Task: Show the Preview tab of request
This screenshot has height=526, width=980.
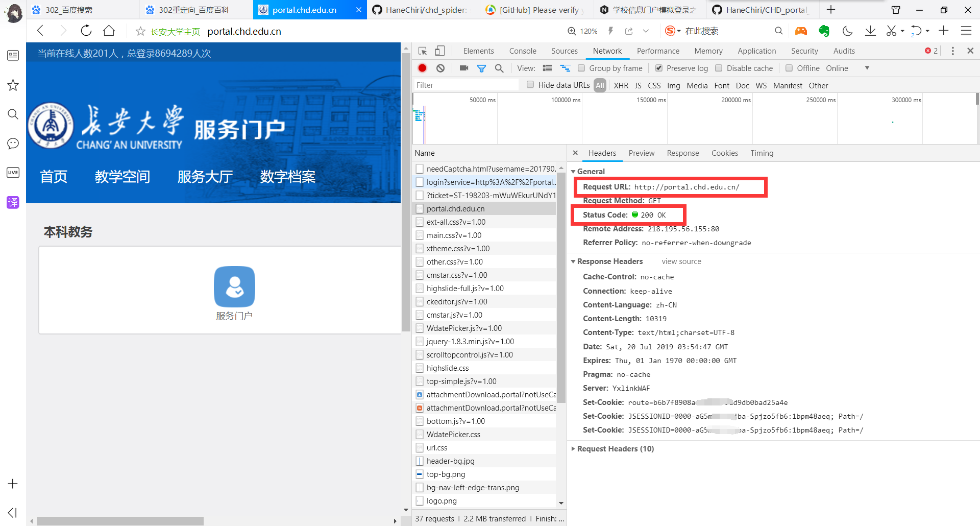Action: 642,153
